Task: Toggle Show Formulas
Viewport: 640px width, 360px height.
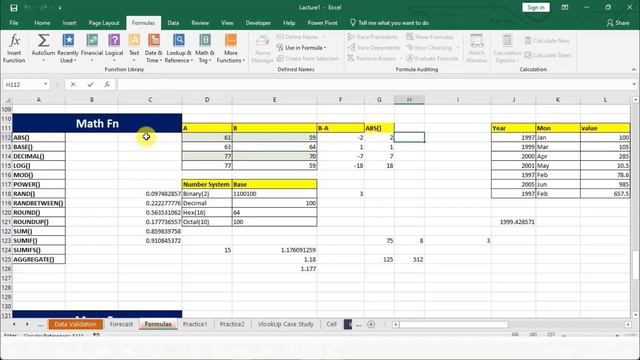Action: point(429,37)
